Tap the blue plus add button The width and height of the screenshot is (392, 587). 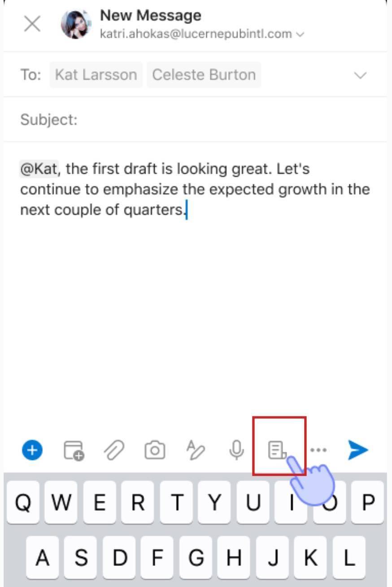(32, 450)
